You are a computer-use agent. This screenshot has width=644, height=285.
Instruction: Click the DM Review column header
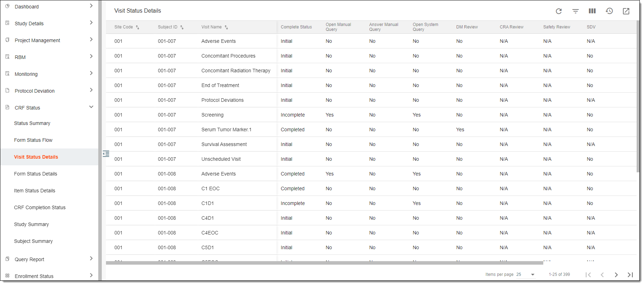point(467,27)
